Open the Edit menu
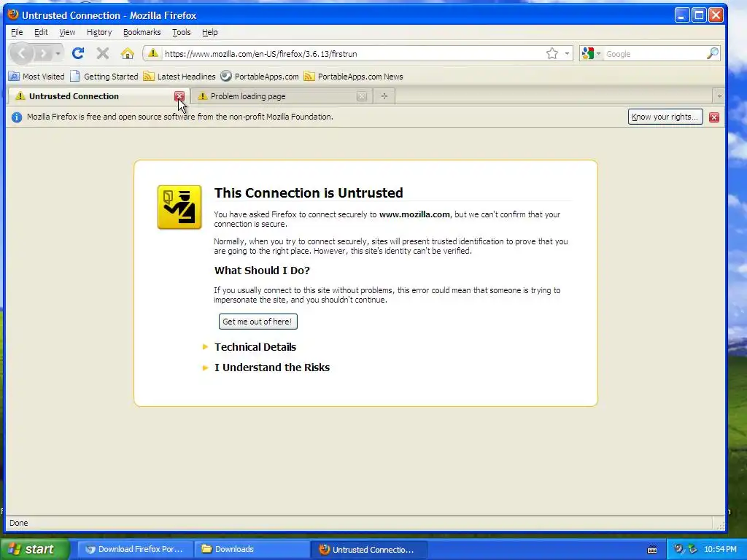 click(41, 32)
